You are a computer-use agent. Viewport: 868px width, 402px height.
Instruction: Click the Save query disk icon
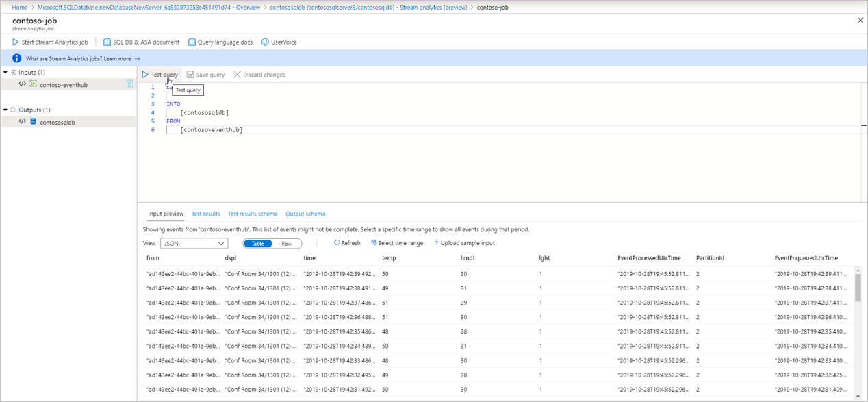pos(190,75)
